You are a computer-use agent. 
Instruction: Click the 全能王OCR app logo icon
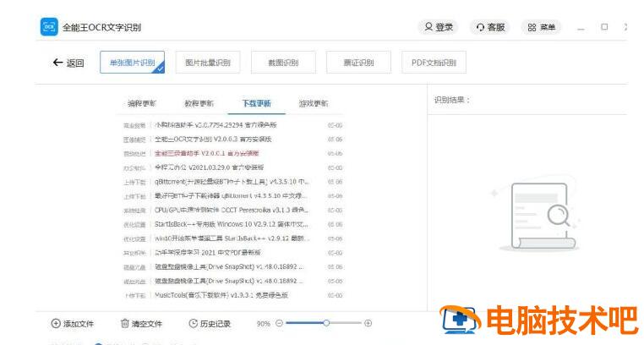[49, 27]
